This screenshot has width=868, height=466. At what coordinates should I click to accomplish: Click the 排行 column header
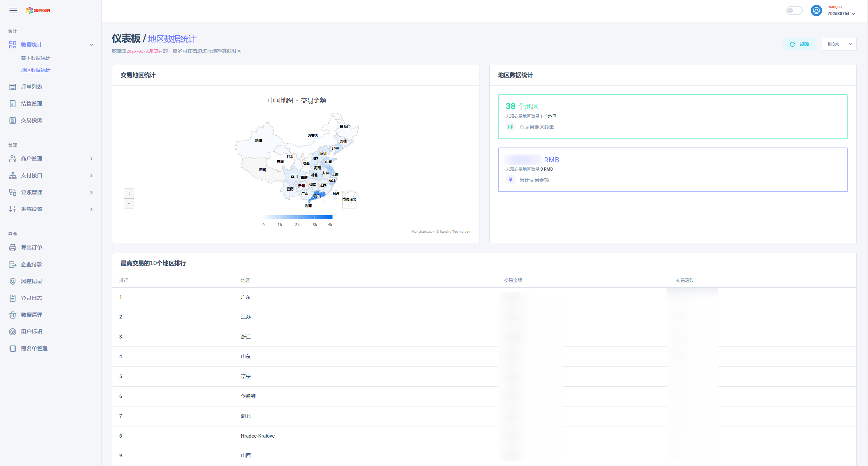(123, 281)
